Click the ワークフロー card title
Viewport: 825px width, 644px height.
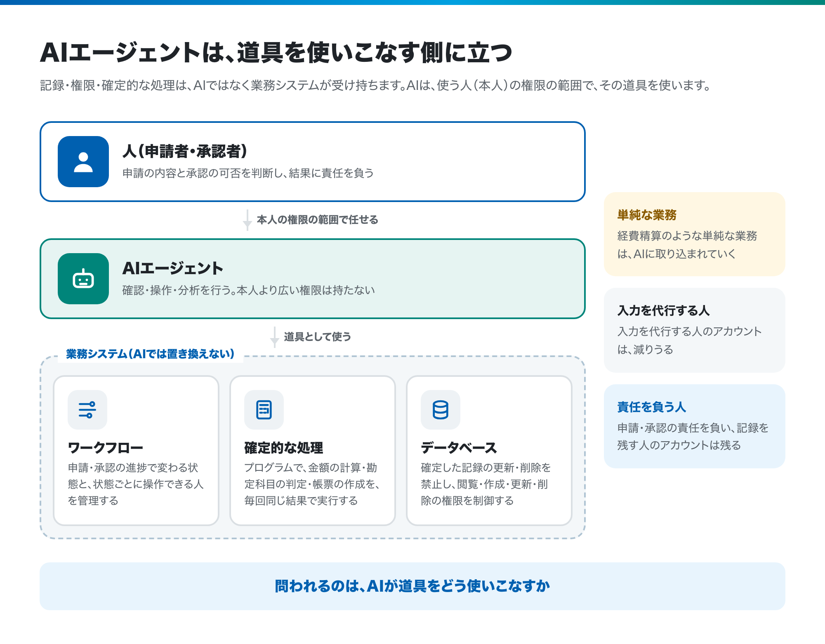pos(106,448)
